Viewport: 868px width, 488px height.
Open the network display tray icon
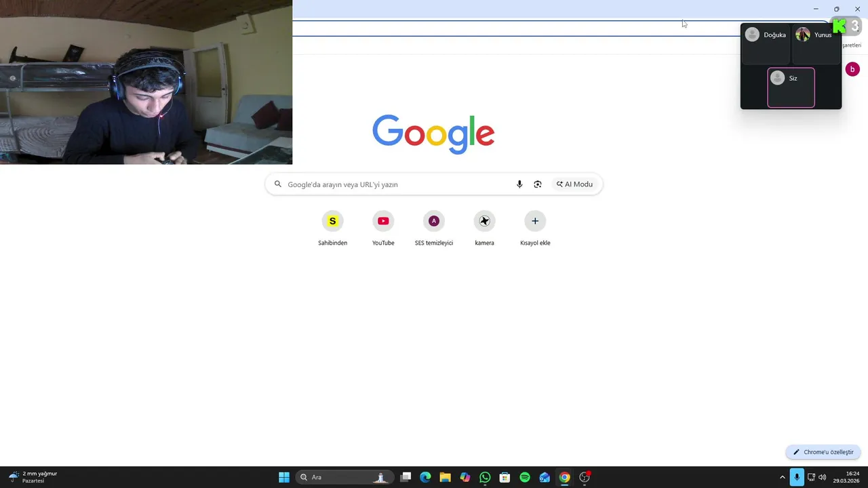(811, 477)
